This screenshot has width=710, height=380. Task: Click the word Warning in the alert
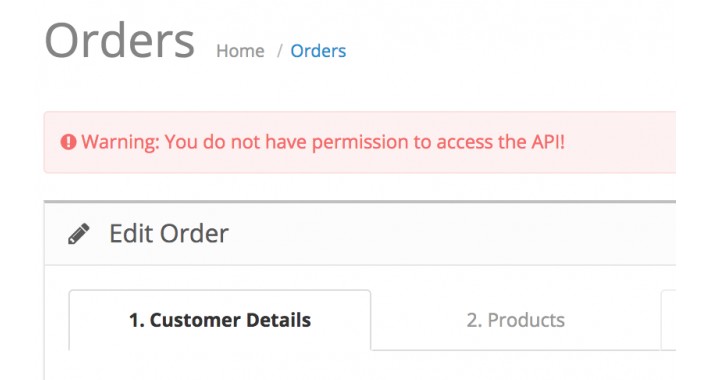pos(120,142)
